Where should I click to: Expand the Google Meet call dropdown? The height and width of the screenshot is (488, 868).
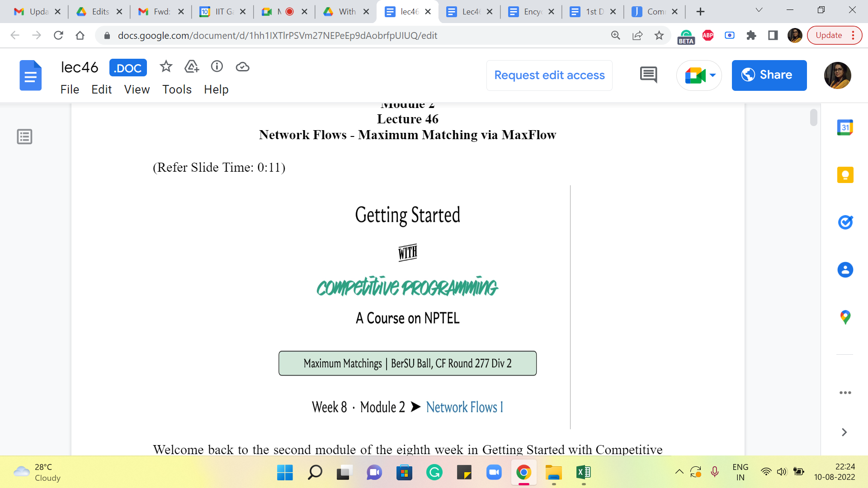pyautogui.click(x=713, y=75)
